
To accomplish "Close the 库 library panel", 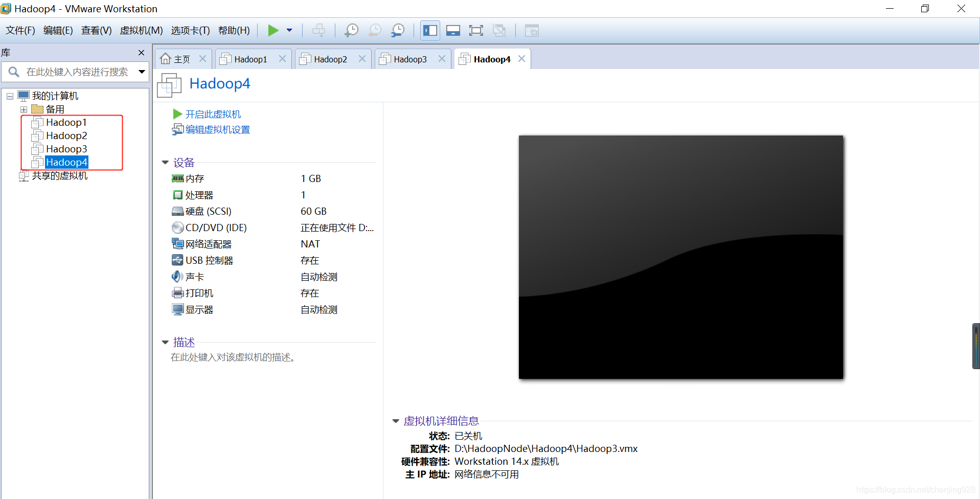I will point(141,53).
